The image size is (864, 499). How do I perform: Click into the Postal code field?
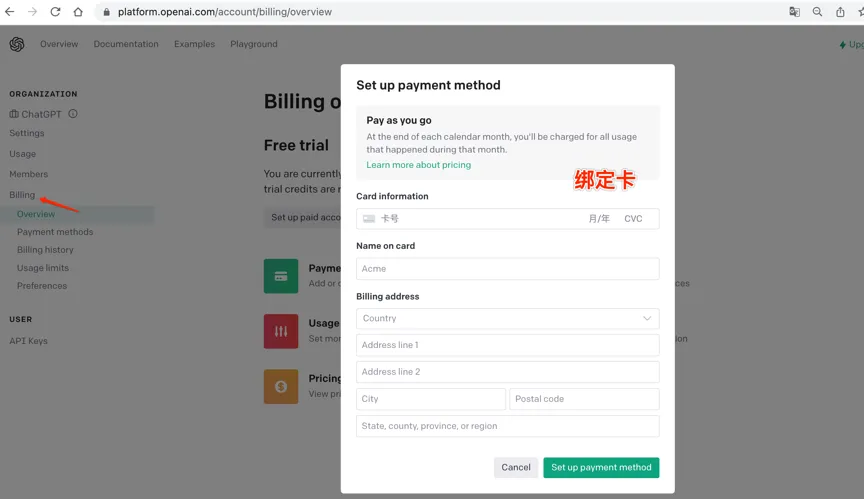click(x=584, y=399)
